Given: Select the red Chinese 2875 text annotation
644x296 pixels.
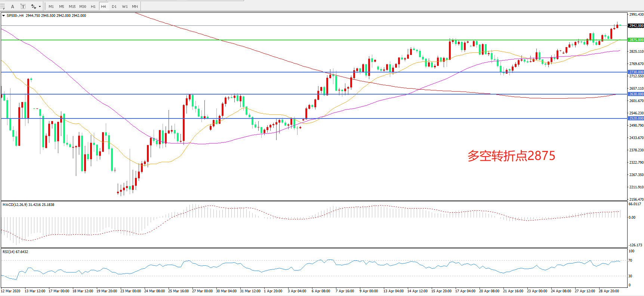Looking at the screenshot, I should (x=511, y=156).
